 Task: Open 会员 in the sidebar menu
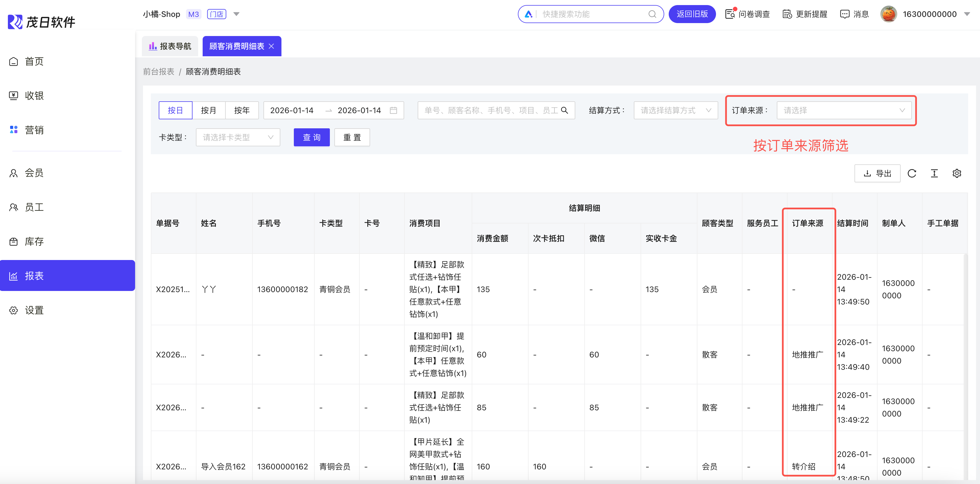[x=34, y=173]
